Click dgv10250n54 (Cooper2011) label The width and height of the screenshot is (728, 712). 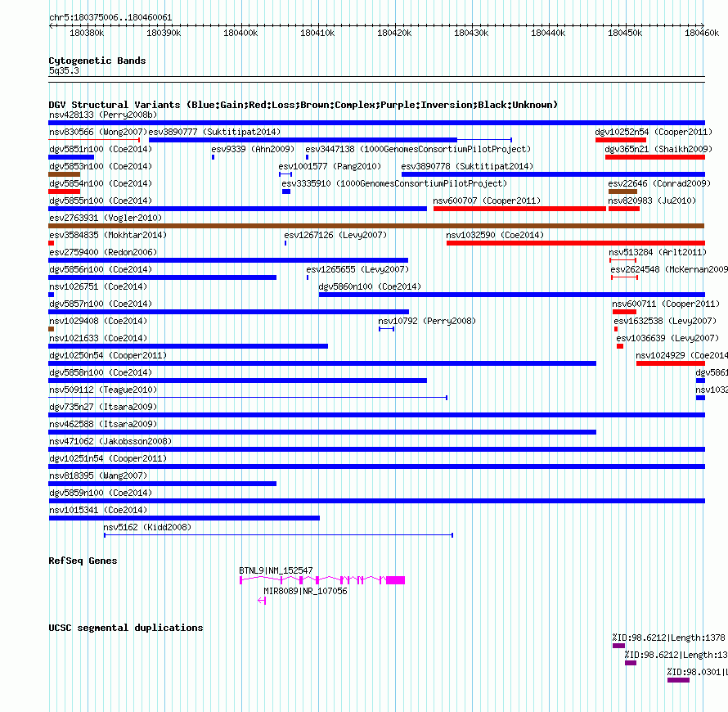tap(108, 355)
